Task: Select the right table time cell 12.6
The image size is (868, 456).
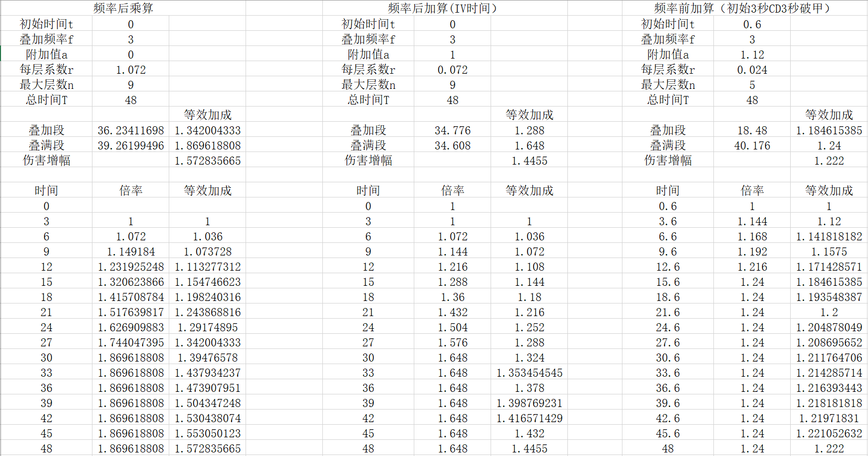Action: [x=668, y=267]
